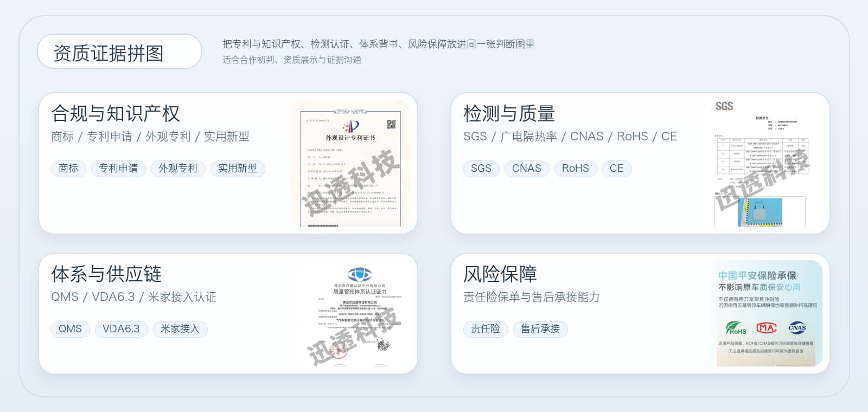Open the SGS test report thumbnail
The height and width of the screenshot is (412, 868).
[764, 163]
